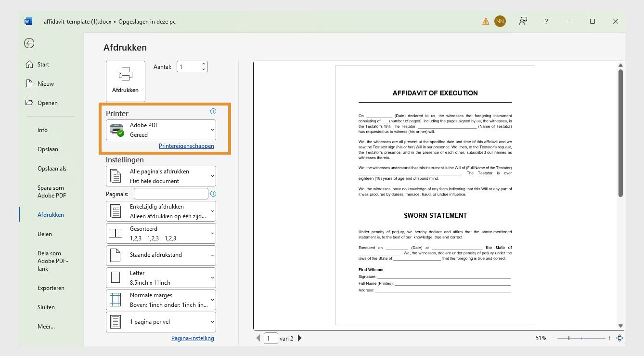Open Printereigenschappen link
644x356 pixels.
[x=186, y=145]
